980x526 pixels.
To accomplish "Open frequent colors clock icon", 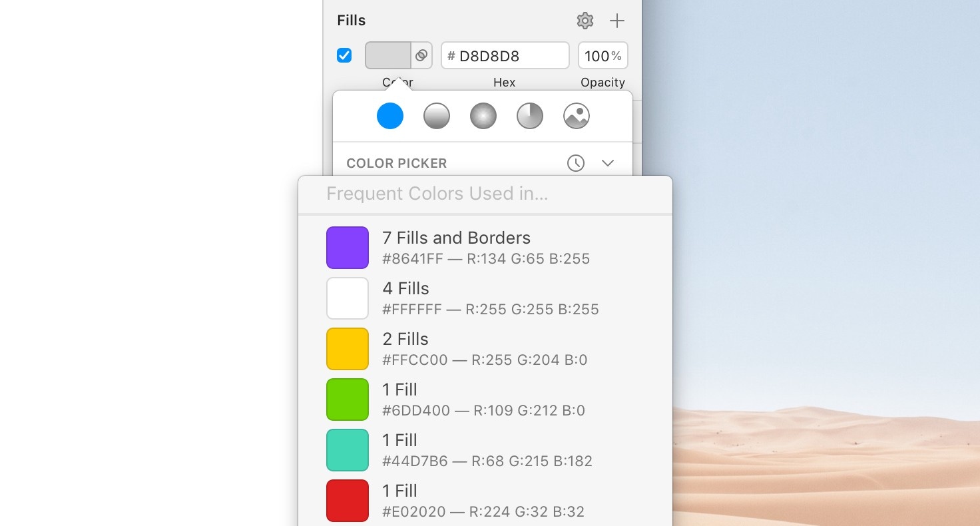I will (x=576, y=163).
